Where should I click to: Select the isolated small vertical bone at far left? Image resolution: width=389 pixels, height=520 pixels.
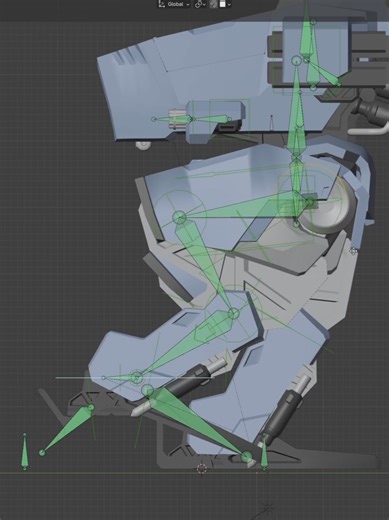point(24,451)
